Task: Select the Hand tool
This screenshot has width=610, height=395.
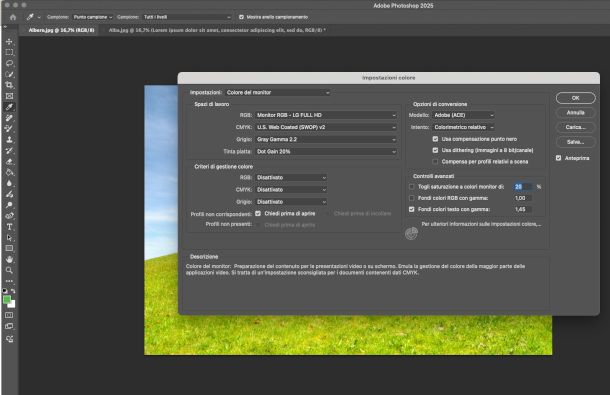Action: coord(9,259)
